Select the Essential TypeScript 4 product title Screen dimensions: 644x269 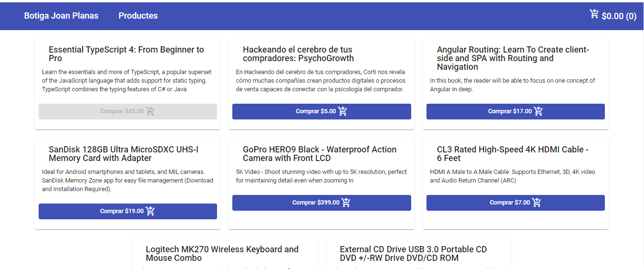[x=126, y=54]
